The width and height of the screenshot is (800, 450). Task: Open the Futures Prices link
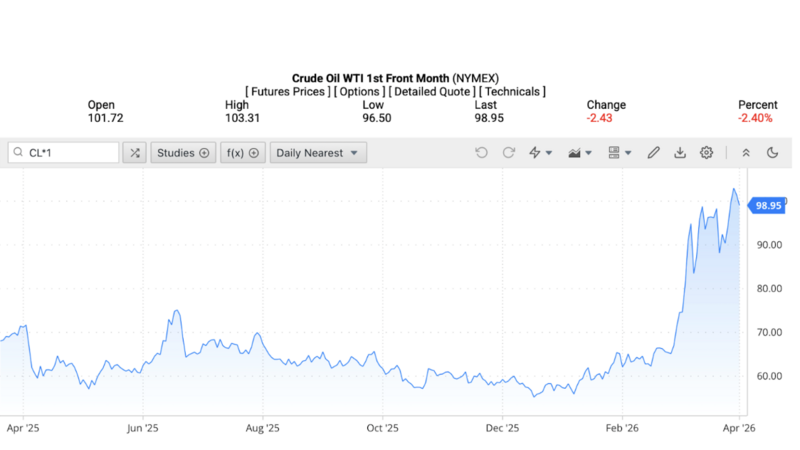(x=288, y=91)
